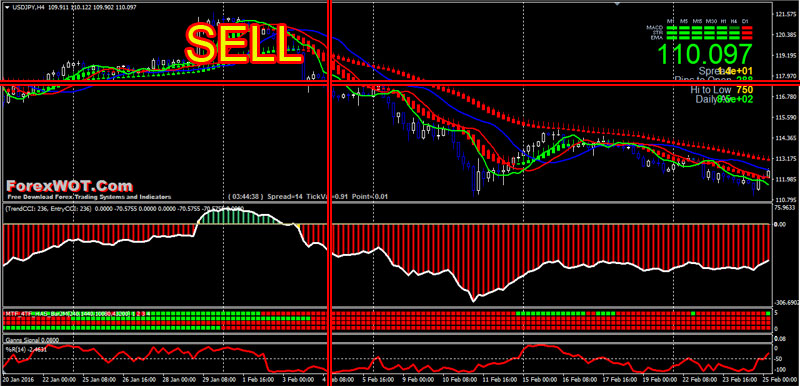Click the M1 timeframe label in signal panel
The width and height of the screenshot is (800, 386).
pos(670,21)
